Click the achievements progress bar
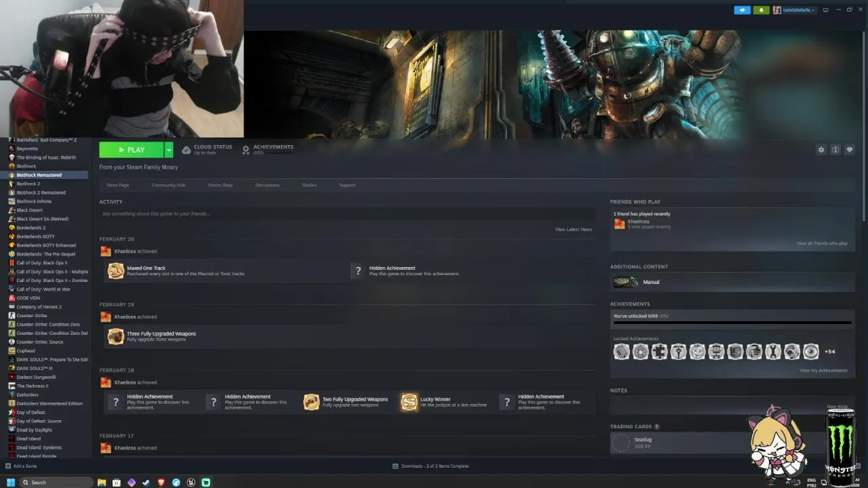Image resolution: width=868 pixels, height=488 pixels. point(732,323)
